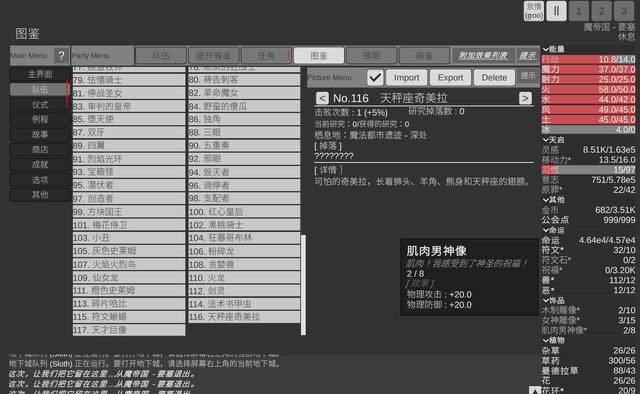Open the Main Menu question mark help
Image resolution: width=640 pixels, height=394 pixels.
[61, 56]
